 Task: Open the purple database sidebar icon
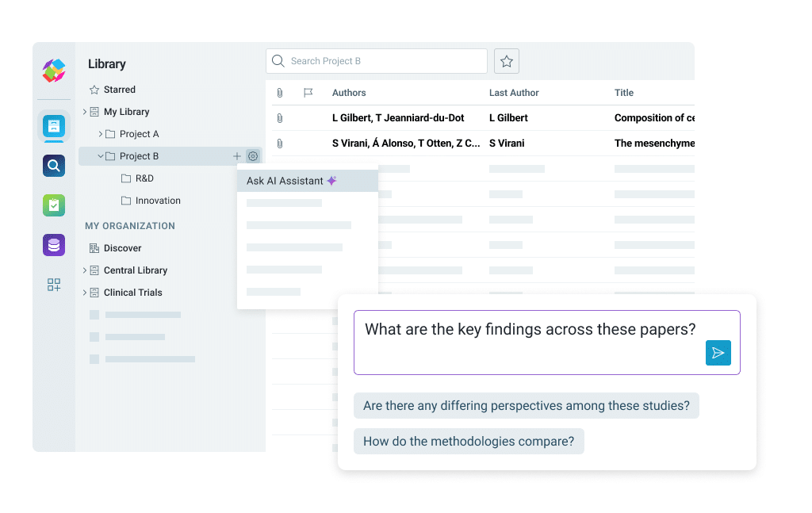(54, 245)
